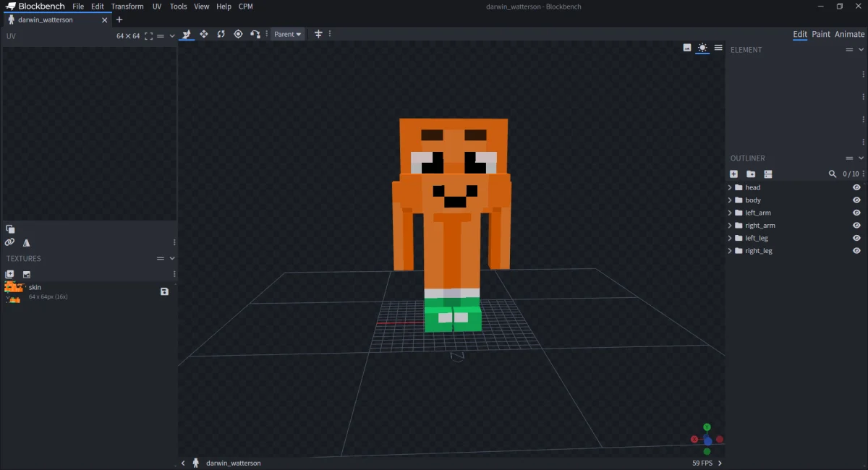Image resolution: width=868 pixels, height=470 pixels.
Task: Click the Outliner panel drag handle
Action: tap(850, 158)
